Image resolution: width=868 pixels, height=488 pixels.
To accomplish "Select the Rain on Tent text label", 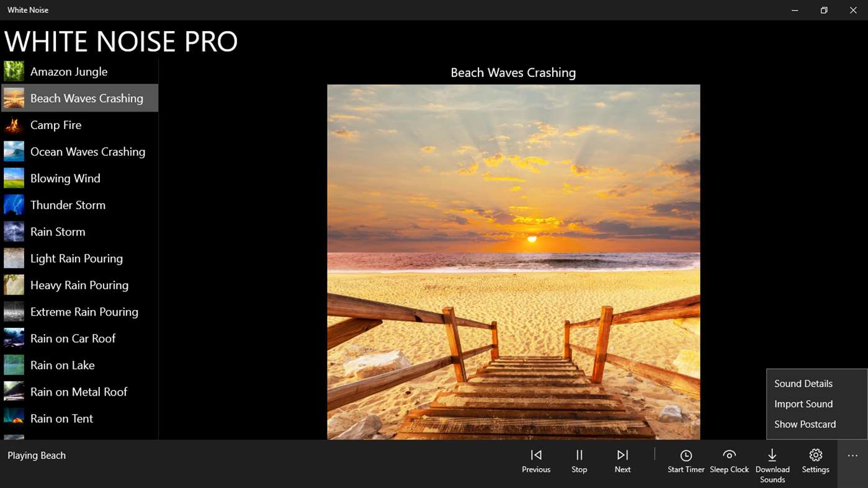I will coord(61,419).
